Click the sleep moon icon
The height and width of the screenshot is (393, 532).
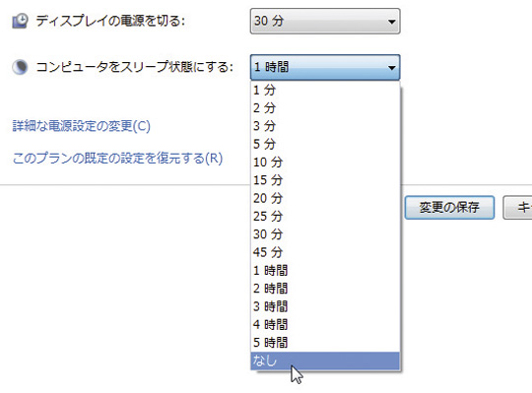[x=20, y=67]
